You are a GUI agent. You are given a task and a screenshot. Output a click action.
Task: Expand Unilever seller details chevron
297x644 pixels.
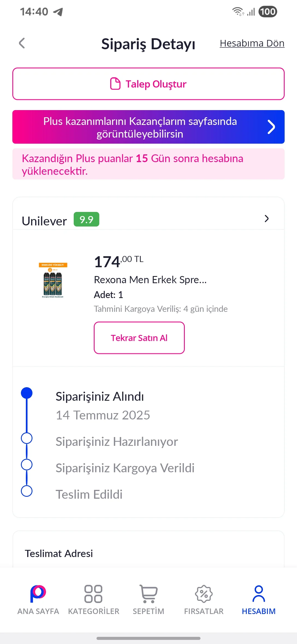266,219
